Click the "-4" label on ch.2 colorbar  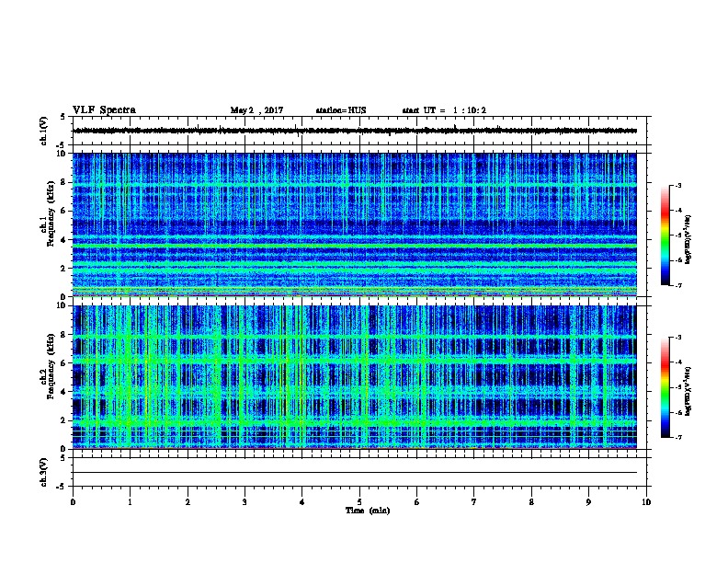coord(677,362)
